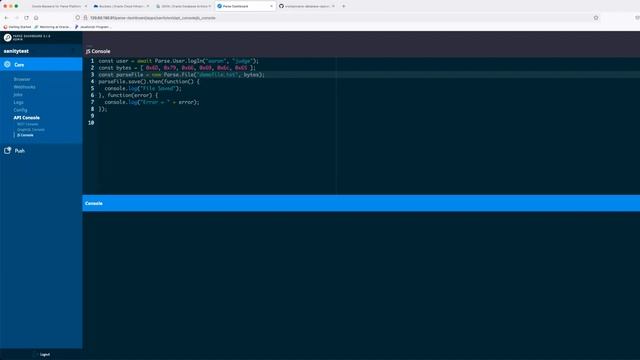Switch to the Buckets Oracle Cloud tab
This screenshot has height=360, width=640.
coord(121,6)
